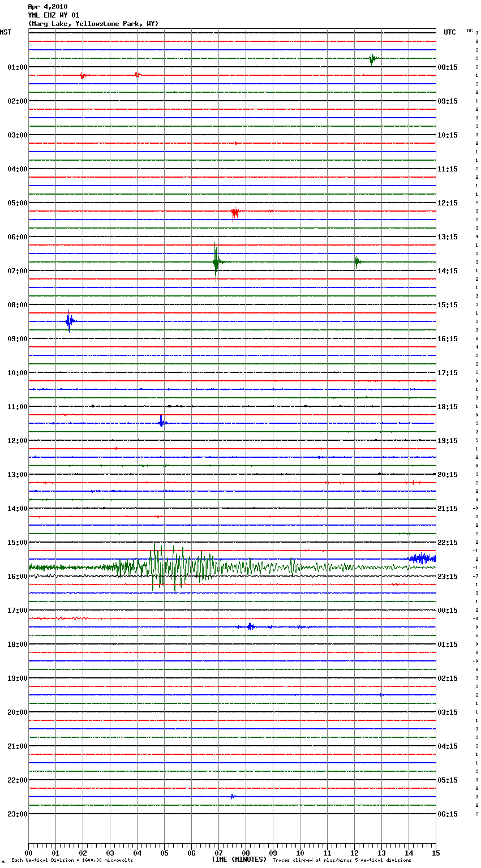
Task: Click the "18:00" MST time label
Action: [18, 644]
